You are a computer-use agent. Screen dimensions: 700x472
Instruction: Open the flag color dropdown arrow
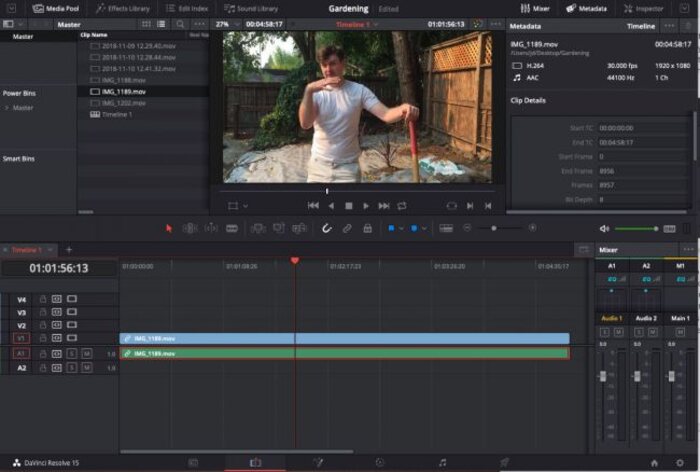(401, 229)
